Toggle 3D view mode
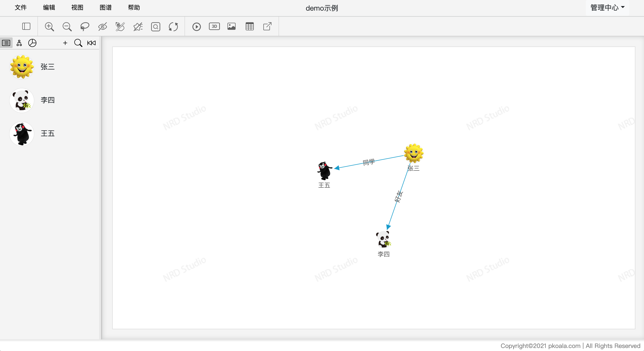The height and width of the screenshot is (351, 644). (x=214, y=27)
